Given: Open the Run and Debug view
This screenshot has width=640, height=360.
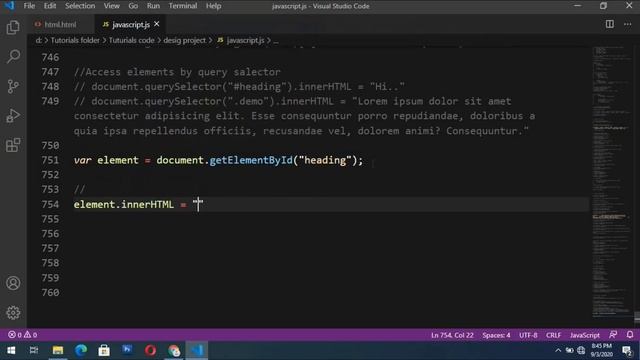Looking at the screenshot, I should pyautogui.click(x=13, y=116).
